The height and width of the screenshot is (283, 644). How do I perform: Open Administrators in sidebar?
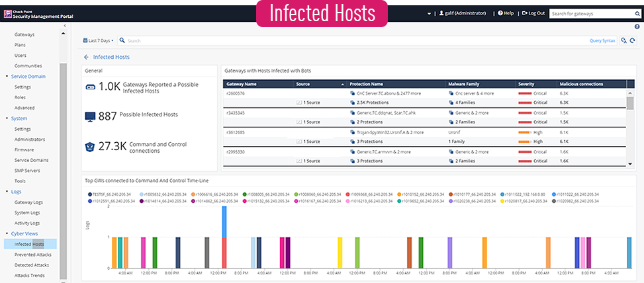click(30, 140)
